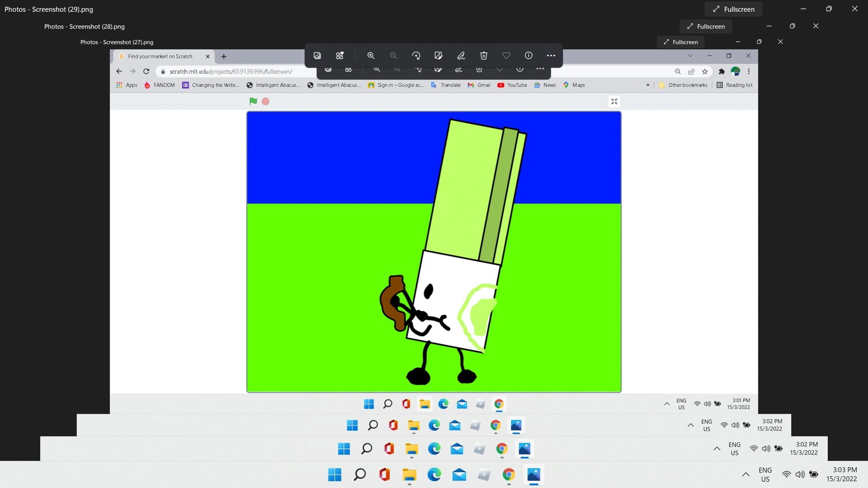
Task: Rotate the image with the rotate icon
Action: 416,56
